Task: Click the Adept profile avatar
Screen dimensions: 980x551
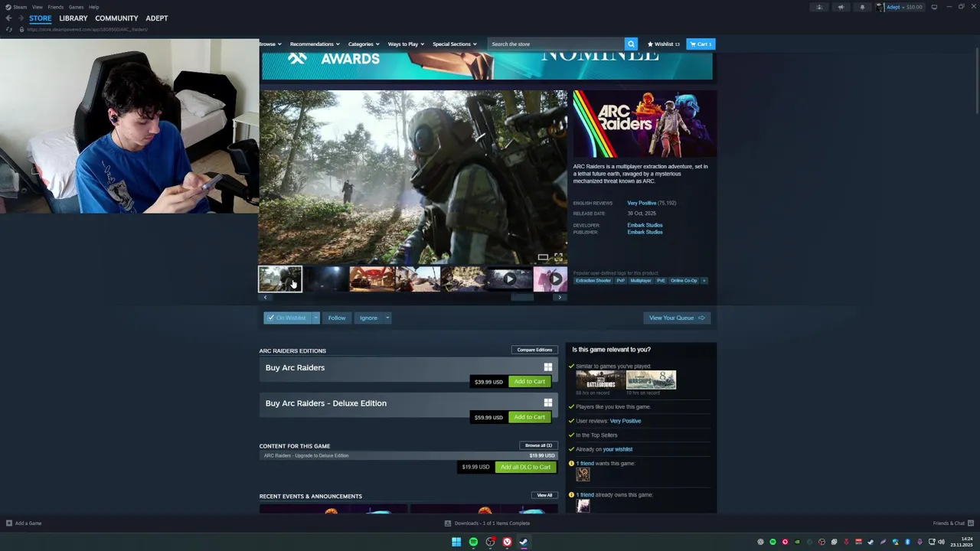Action: pyautogui.click(x=880, y=7)
